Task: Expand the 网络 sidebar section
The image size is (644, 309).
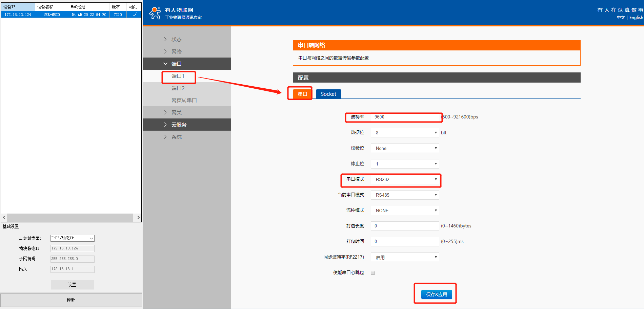Action: (x=176, y=51)
